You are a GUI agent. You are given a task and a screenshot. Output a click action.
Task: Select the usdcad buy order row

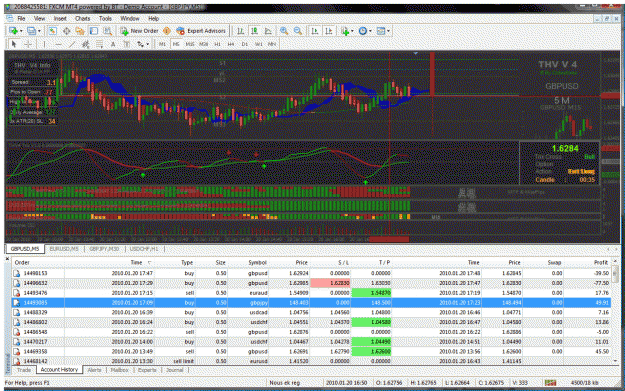click(312, 312)
